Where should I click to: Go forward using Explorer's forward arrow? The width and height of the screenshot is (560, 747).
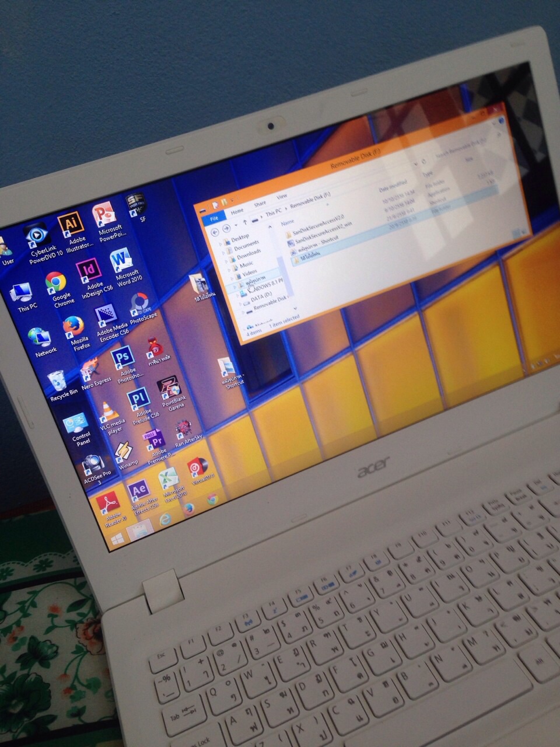pos(226,229)
